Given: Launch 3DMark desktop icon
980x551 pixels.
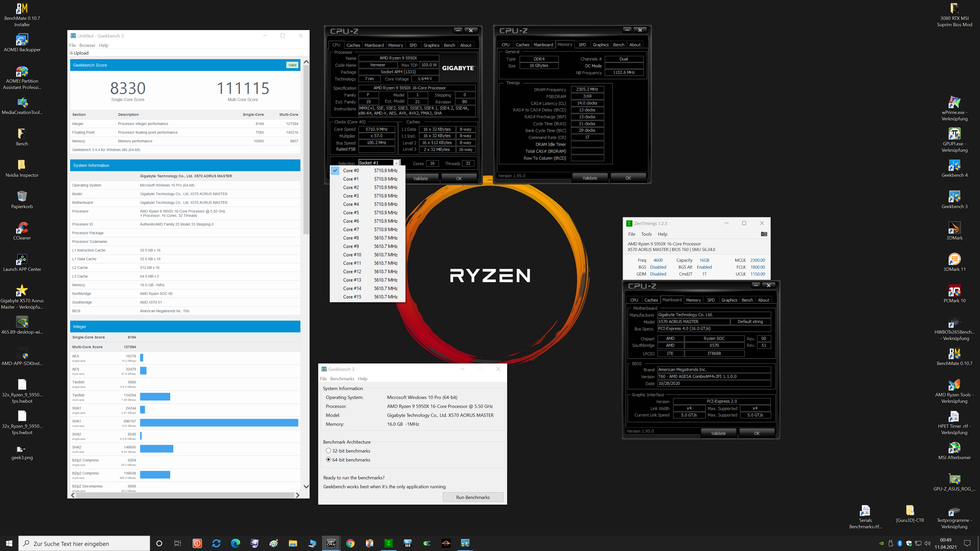Looking at the screenshot, I should (x=954, y=231).
